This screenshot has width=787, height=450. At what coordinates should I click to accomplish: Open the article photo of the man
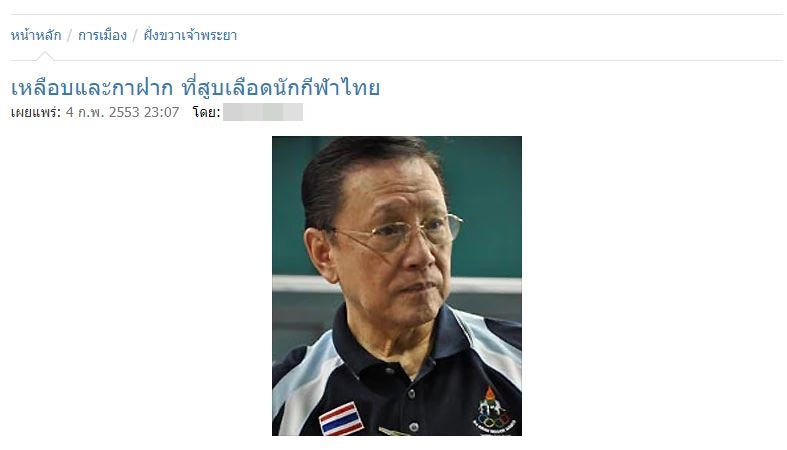[x=397, y=286]
